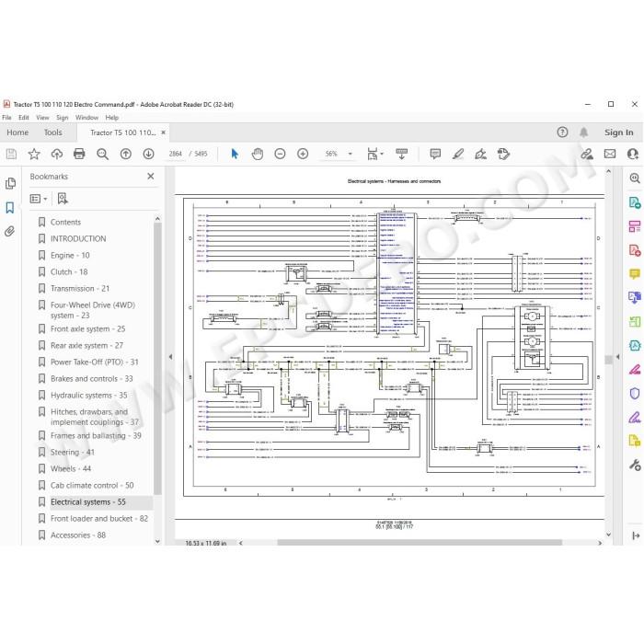Collapse the right tools pane arrow

[617, 357]
